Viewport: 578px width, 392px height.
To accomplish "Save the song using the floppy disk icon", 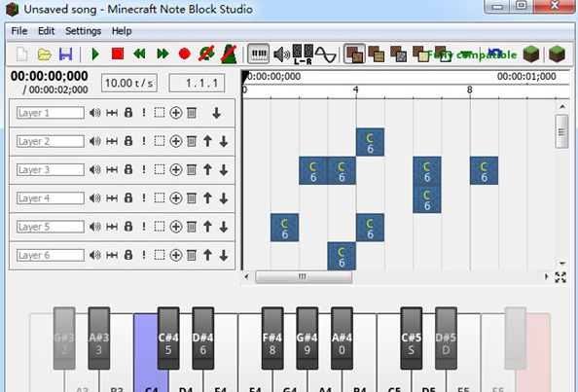I will coord(65,54).
